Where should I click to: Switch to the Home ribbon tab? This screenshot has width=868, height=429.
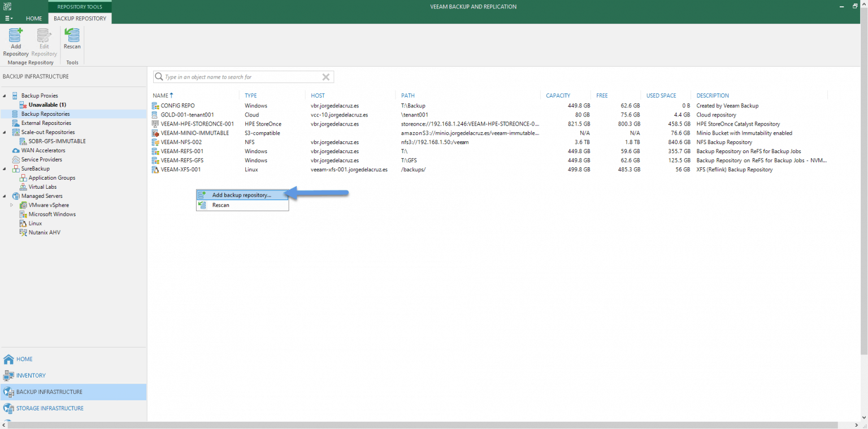tap(34, 18)
